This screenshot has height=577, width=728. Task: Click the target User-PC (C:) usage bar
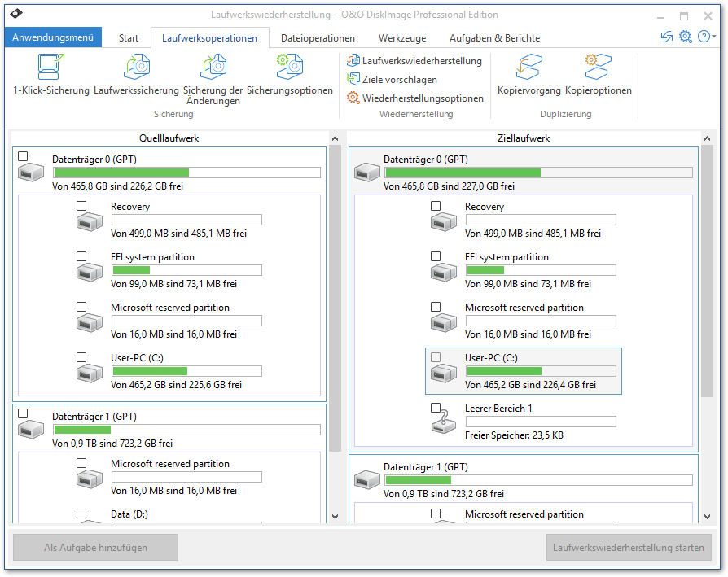coord(540,371)
